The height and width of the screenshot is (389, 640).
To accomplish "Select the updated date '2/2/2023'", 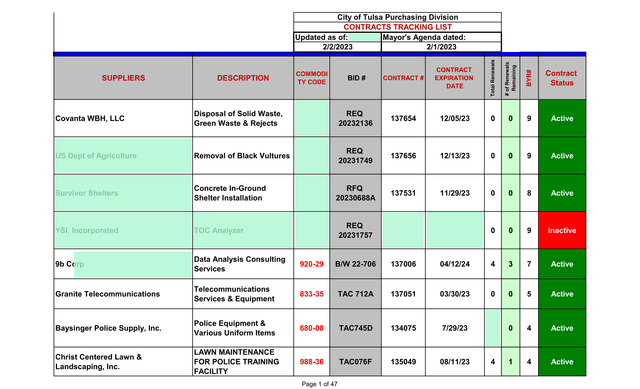I will [x=337, y=47].
